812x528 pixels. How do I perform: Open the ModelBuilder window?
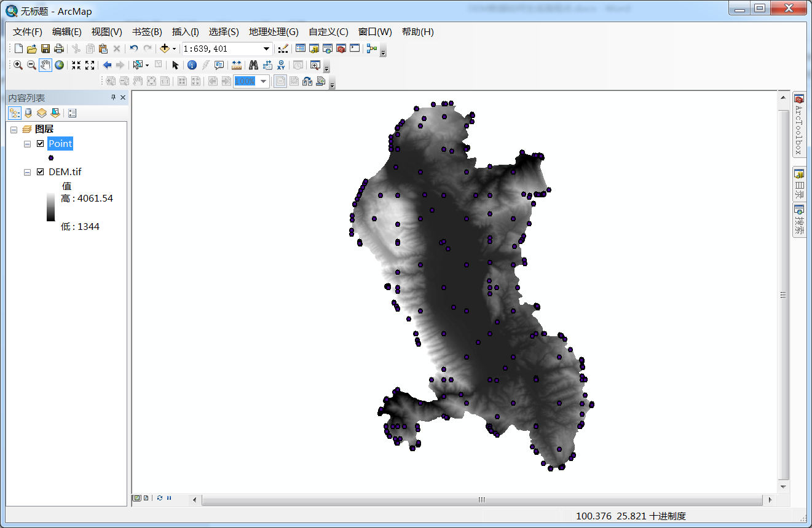(x=372, y=49)
